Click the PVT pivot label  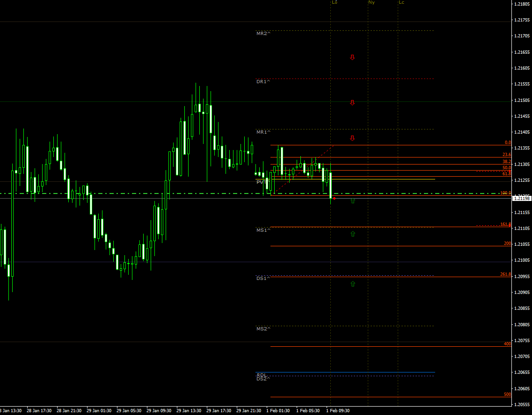[x=260, y=182]
